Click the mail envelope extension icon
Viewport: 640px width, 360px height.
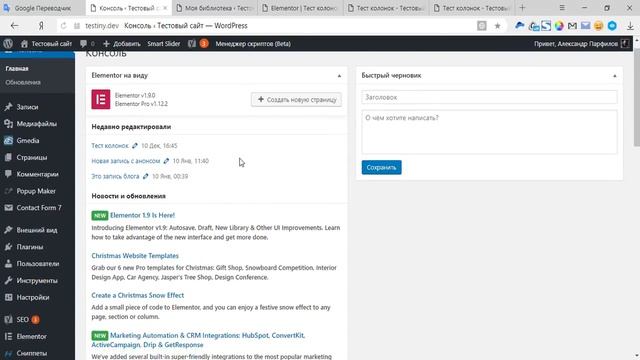pyautogui.click(x=586, y=26)
